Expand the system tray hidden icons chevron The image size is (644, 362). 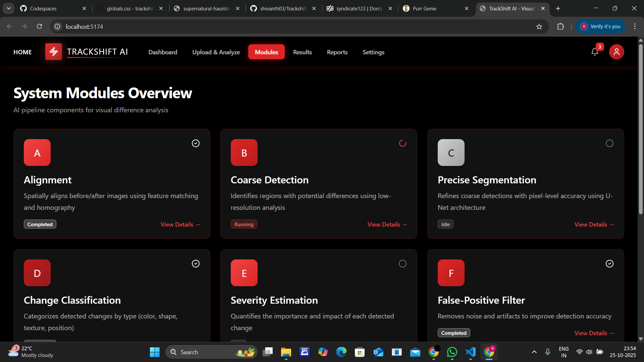point(534,352)
